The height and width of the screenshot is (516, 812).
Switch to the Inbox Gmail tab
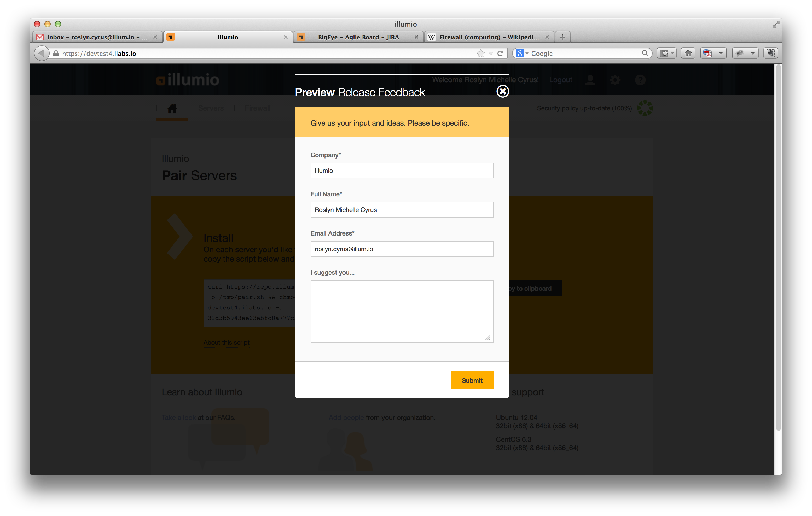97,37
